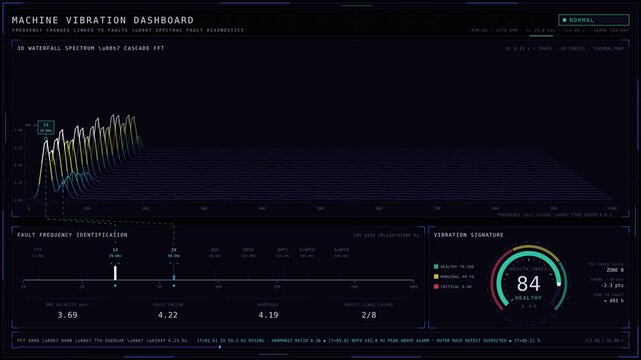Image resolution: width=641 pixels, height=360 pixels.
Task: Click the BPFO fault frequency label
Action: 248,250
